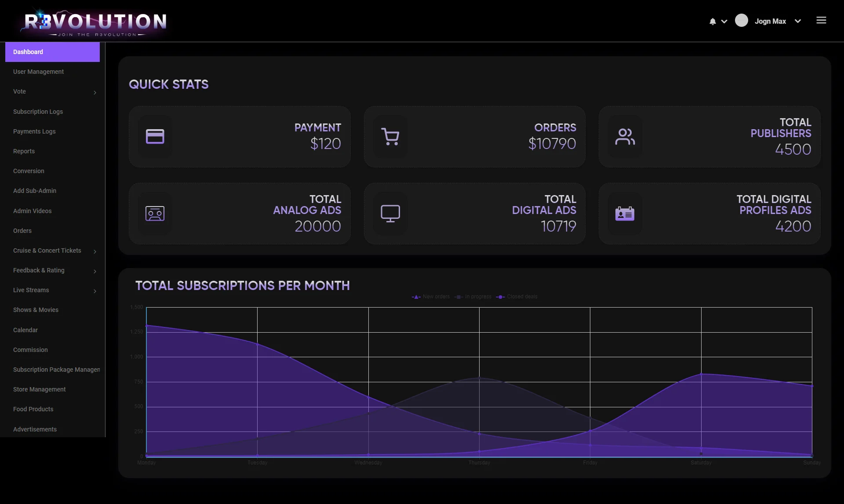Open the hamburger menu icon
This screenshot has width=844, height=504.
[821, 20]
